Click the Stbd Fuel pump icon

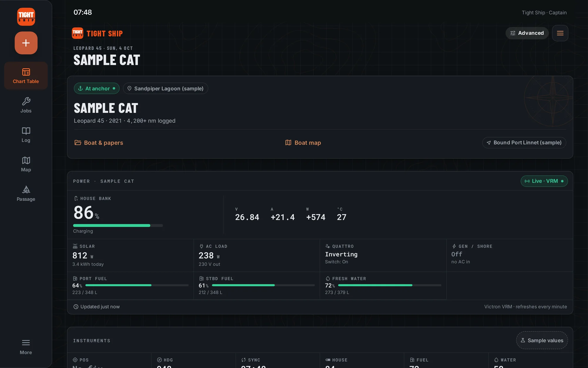point(201,279)
